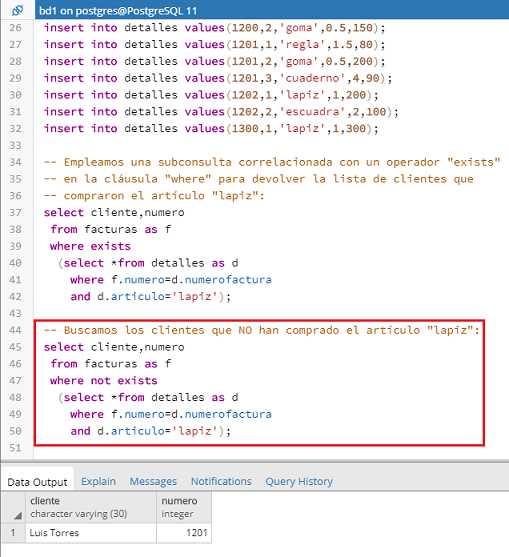The height and width of the screenshot is (557, 509).
Task: Click comment line 35 'en la cláusula "where"'
Action: pos(259,179)
